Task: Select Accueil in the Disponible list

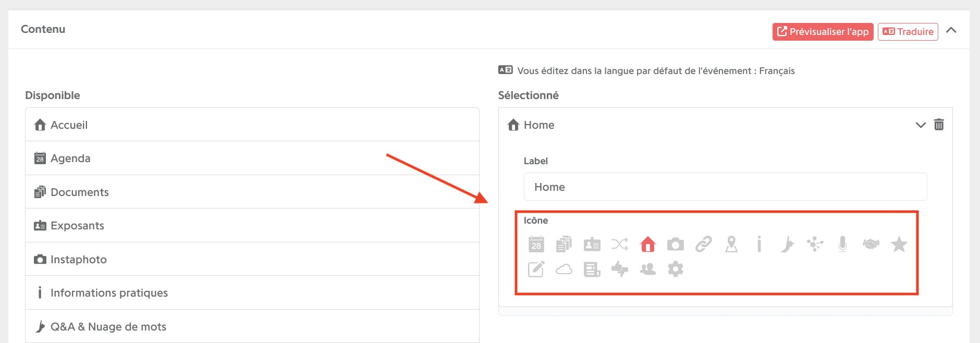Action: click(x=252, y=125)
